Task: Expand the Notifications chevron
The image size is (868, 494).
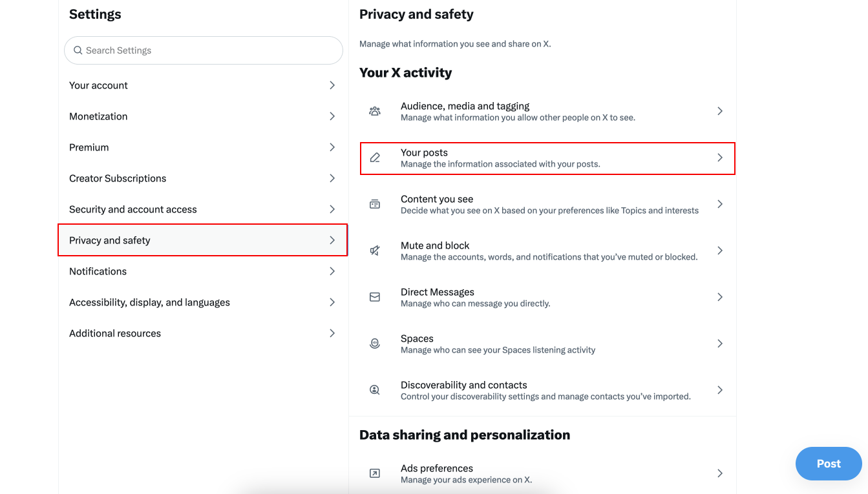Action: point(332,271)
